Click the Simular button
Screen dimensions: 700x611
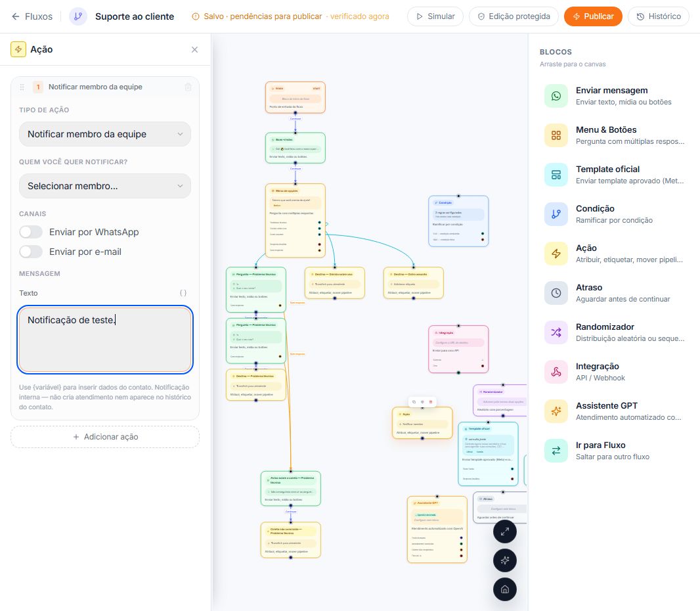pos(435,16)
